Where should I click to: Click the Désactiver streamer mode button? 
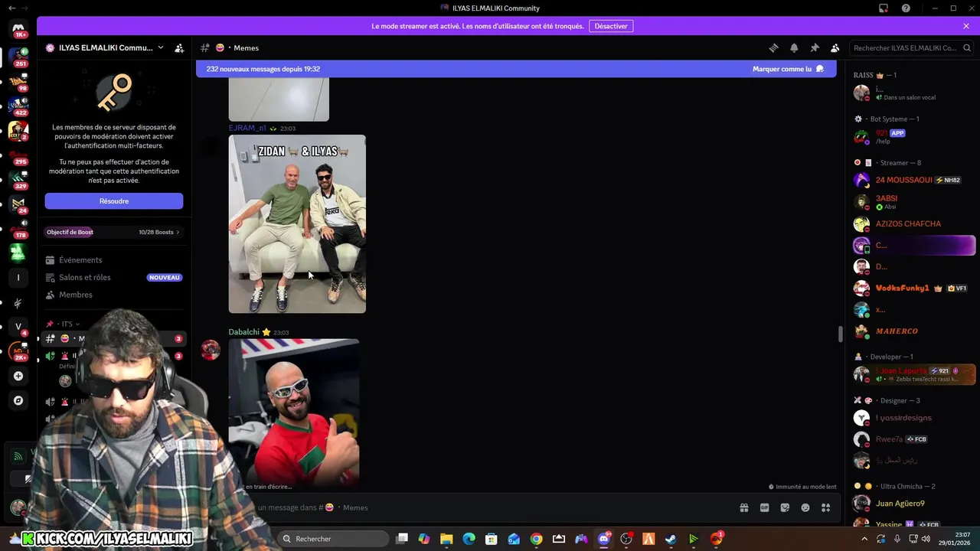[x=611, y=26]
